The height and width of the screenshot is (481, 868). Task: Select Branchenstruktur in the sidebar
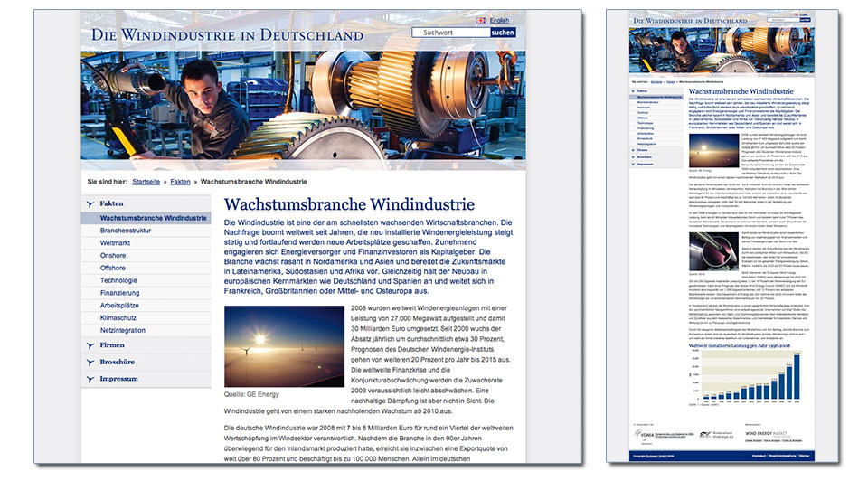point(126,231)
